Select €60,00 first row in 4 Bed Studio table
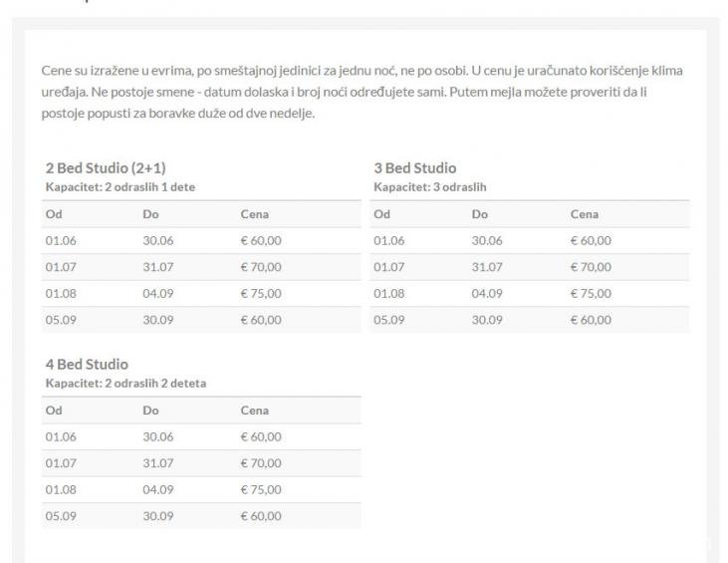 coord(261,436)
